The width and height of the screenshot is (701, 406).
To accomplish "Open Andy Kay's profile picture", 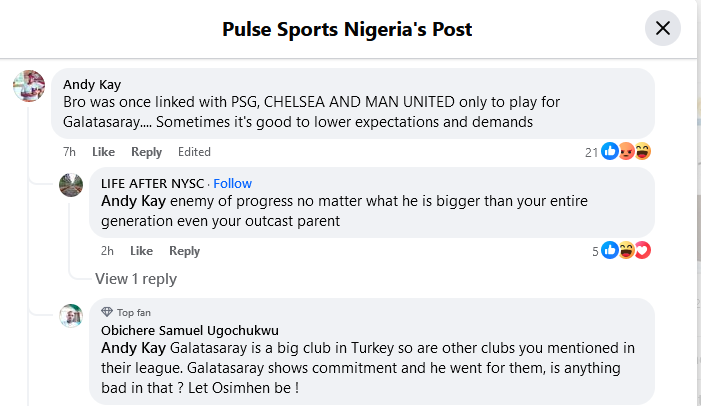I will click(x=28, y=86).
